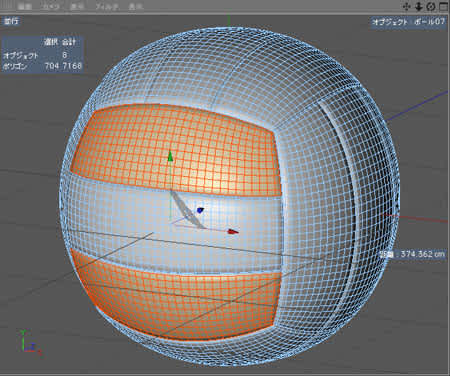Click the viewport dolly zoom camera icon

coord(419,6)
